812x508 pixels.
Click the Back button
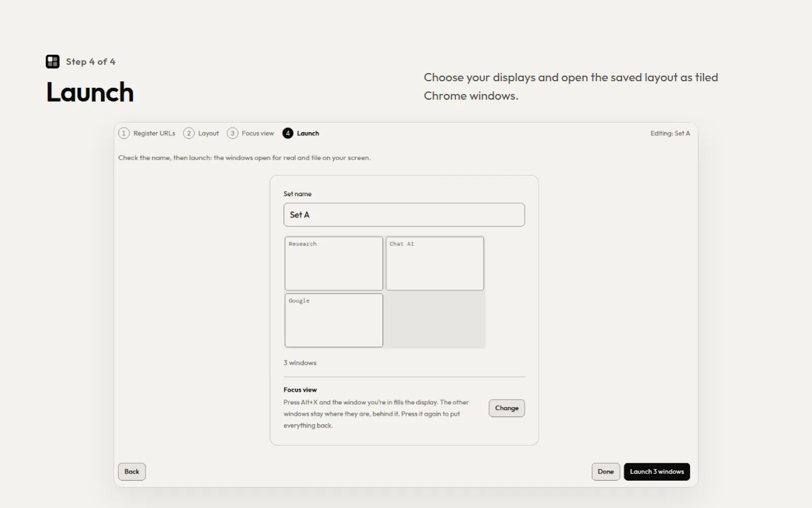(x=132, y=471)
